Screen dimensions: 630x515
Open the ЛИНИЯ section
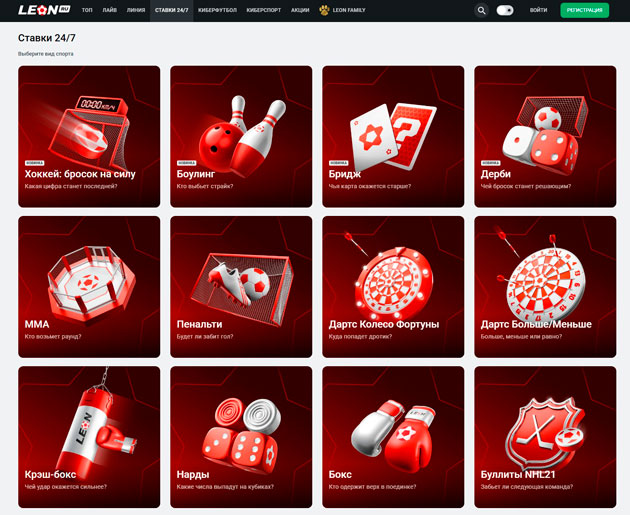tap(136, 10)
